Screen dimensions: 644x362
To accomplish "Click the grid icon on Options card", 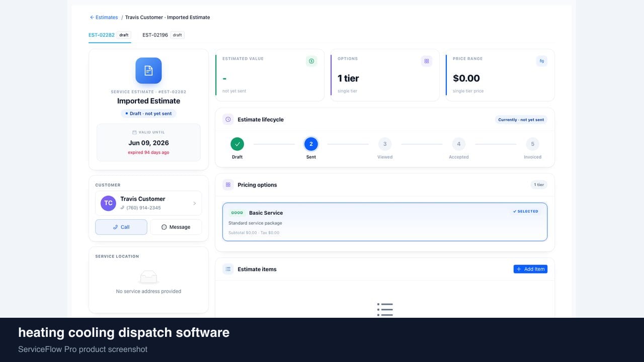I will coord(427,61).
